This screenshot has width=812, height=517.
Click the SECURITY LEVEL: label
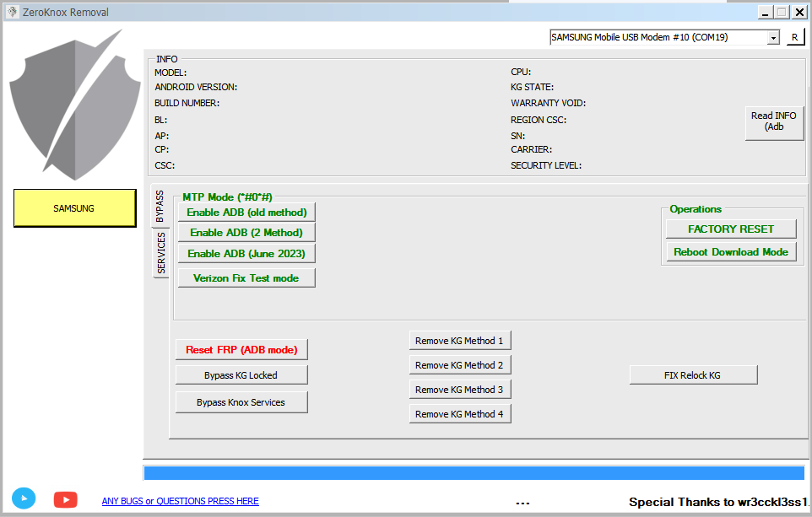(x=546, y=165)
